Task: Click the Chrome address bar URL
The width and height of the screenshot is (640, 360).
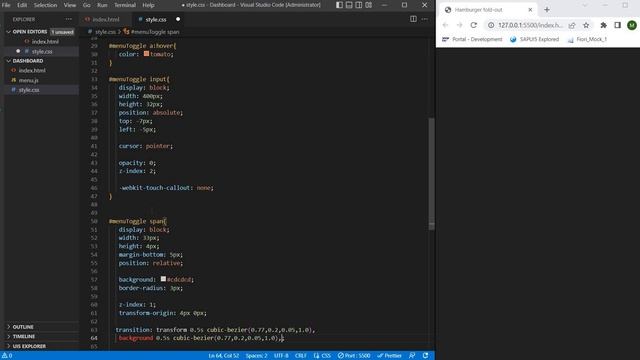Action: coord(530,25)
